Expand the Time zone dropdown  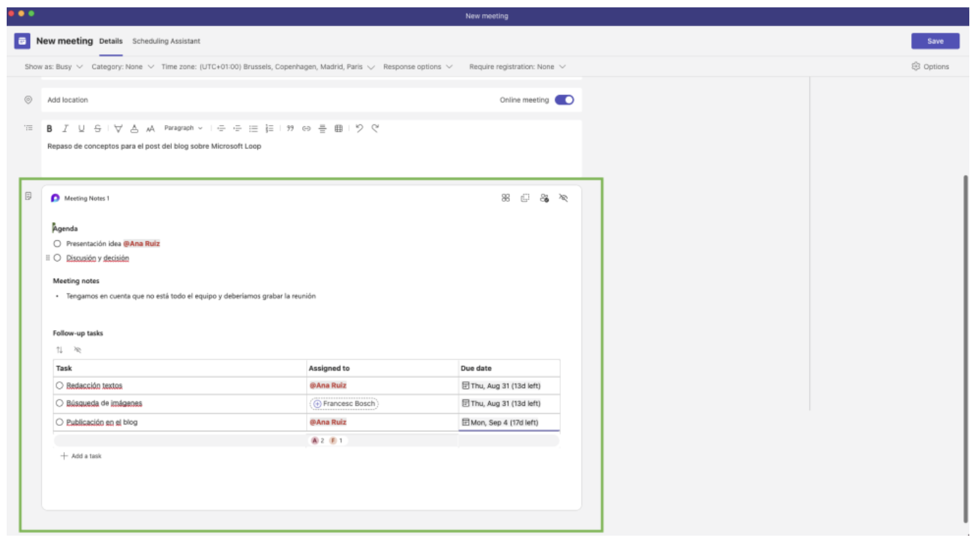tap(267, 67)
